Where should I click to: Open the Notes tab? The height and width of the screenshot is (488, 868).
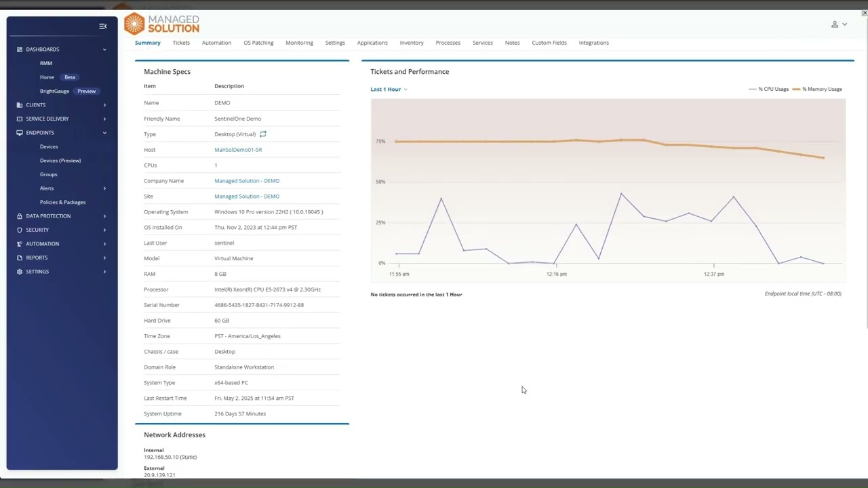[x=512, y=43]
